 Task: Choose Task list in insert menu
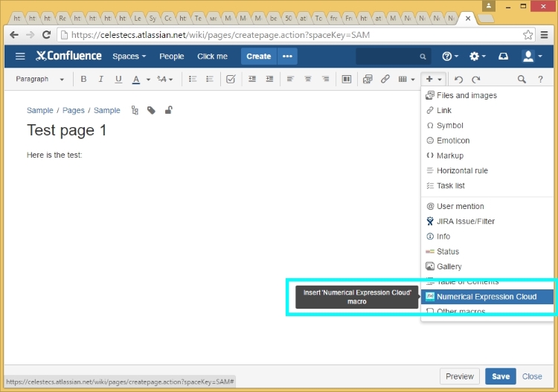(487, 185)
